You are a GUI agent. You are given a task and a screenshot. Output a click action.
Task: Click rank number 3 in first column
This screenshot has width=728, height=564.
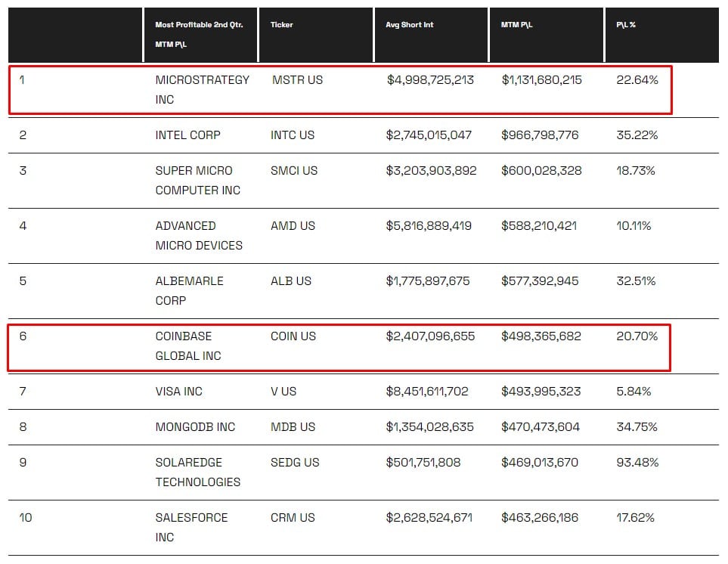23,171
